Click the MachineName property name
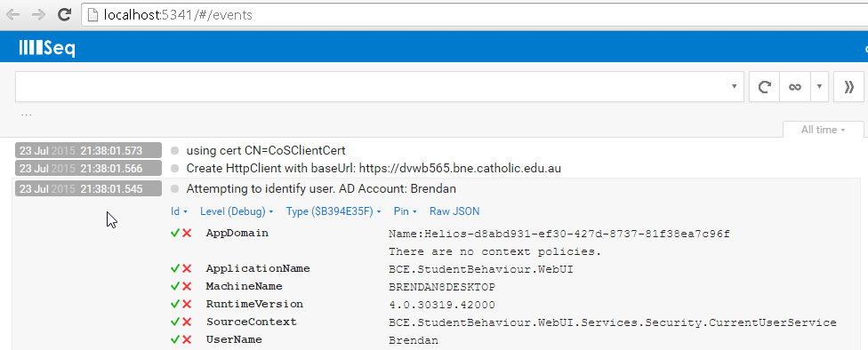The width and height of the screenshot is (868, 350). click(x=244, y=286)
